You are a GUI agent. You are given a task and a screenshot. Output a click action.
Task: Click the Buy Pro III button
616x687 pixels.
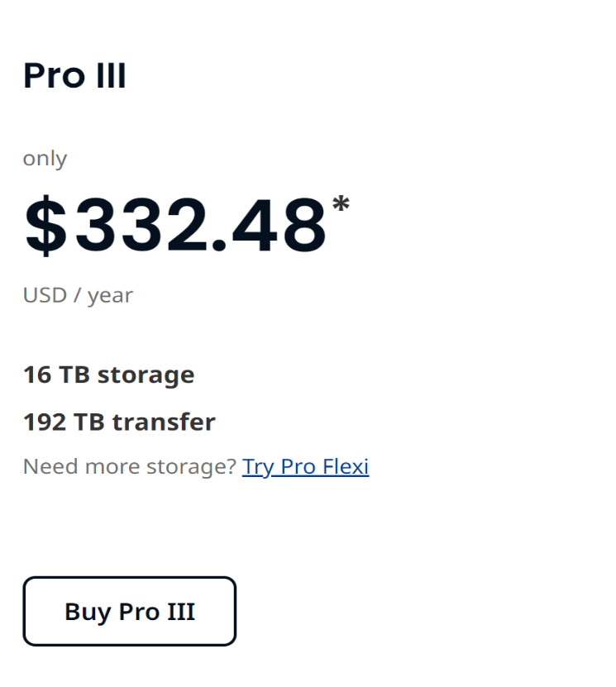(130, 611)
